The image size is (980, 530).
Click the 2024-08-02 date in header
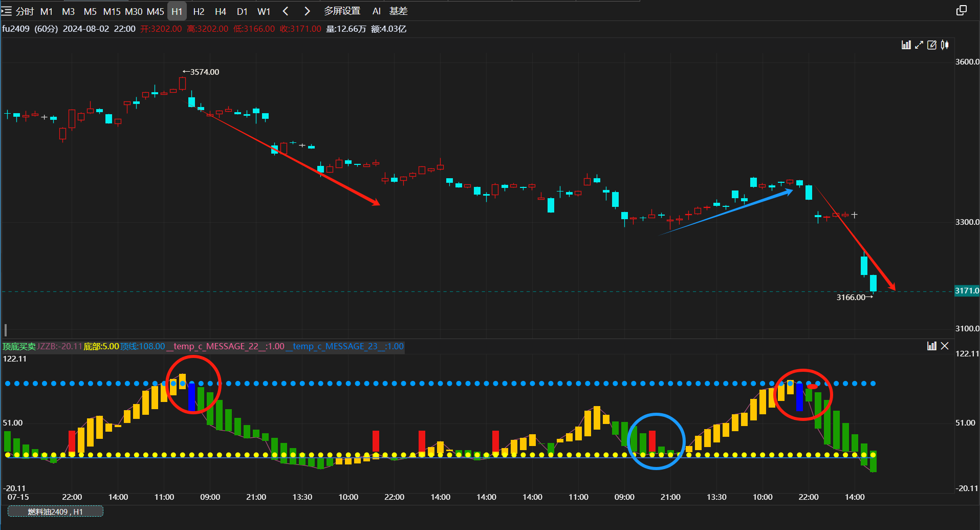pos(86,29)
